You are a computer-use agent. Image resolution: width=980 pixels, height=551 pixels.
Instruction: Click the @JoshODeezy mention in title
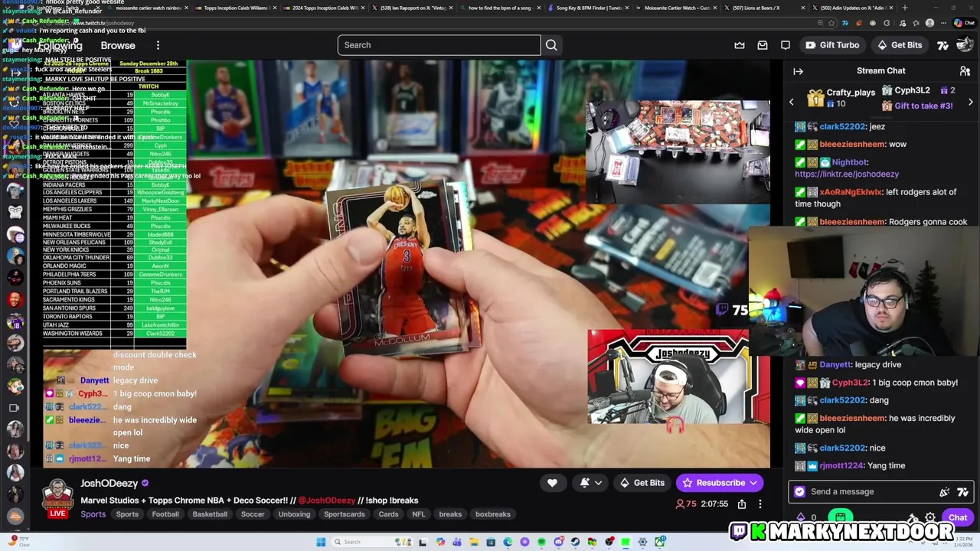click(327, 500)
